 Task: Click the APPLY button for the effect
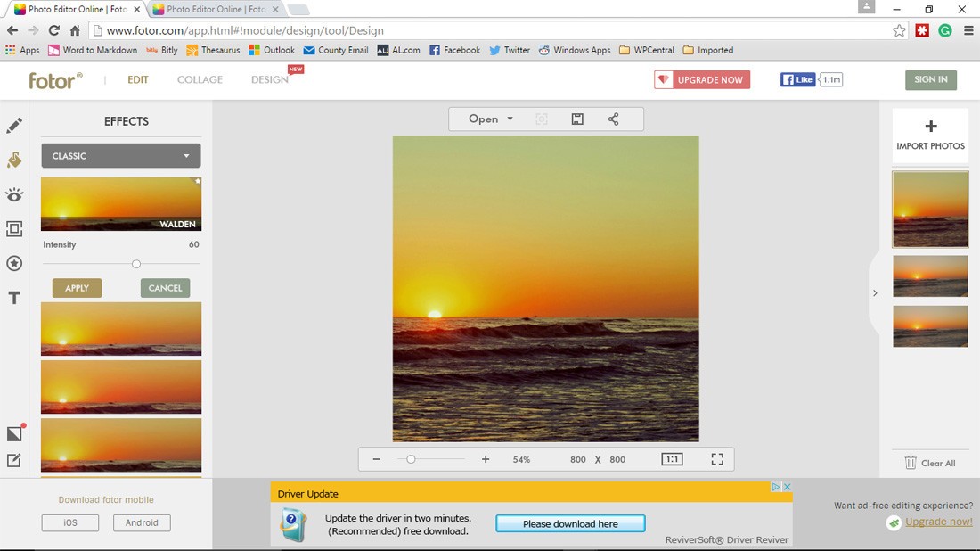[77, 288]
